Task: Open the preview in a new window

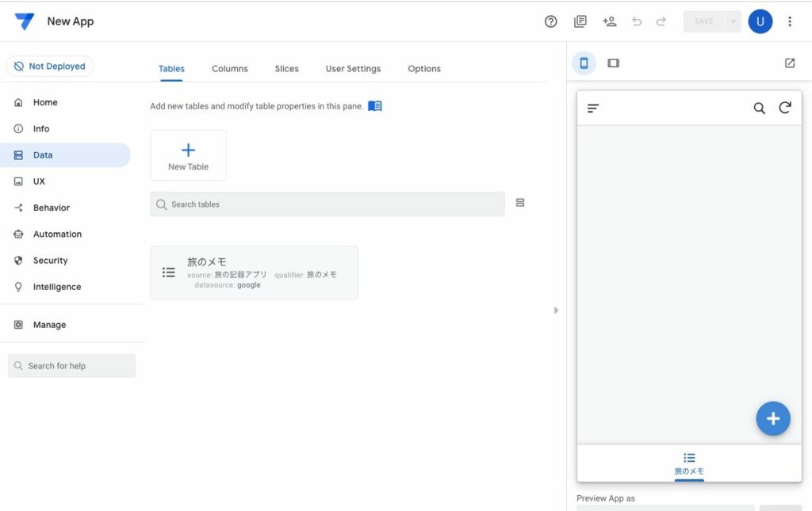Action: pyautogui.click(x=790, y=62)
